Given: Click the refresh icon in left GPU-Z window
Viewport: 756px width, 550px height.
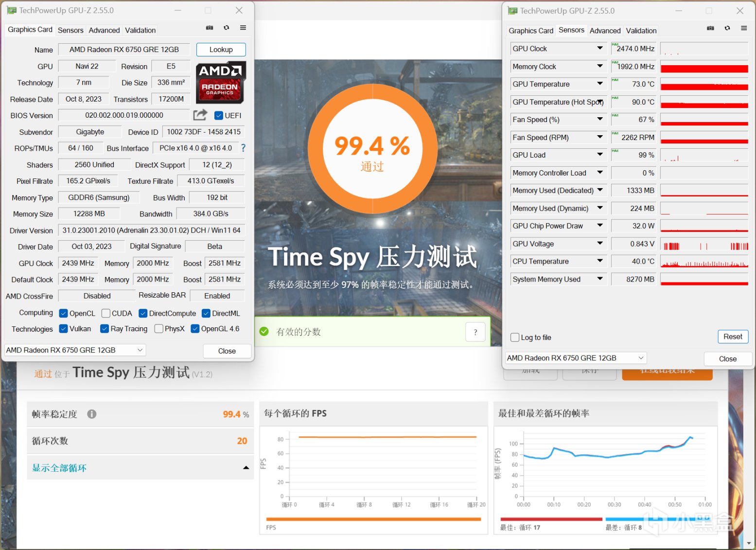Looking at the screenshot, I should 226,28.
